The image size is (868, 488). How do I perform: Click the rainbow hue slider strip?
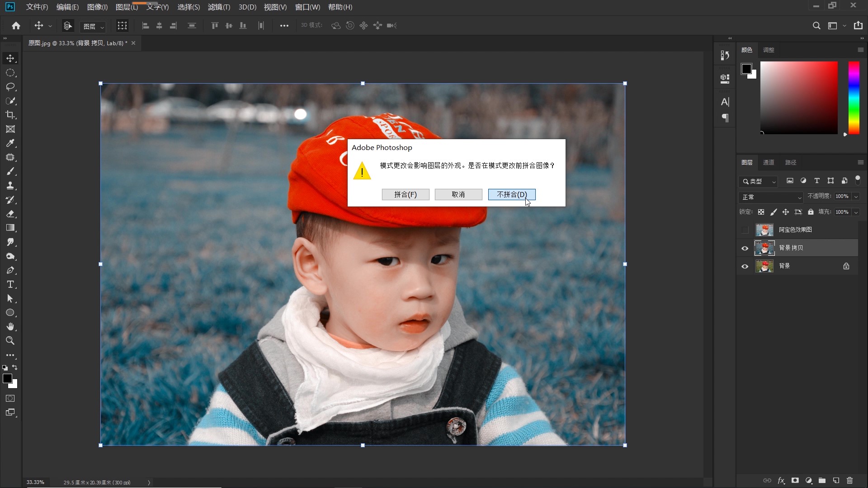tap(854, 98)
